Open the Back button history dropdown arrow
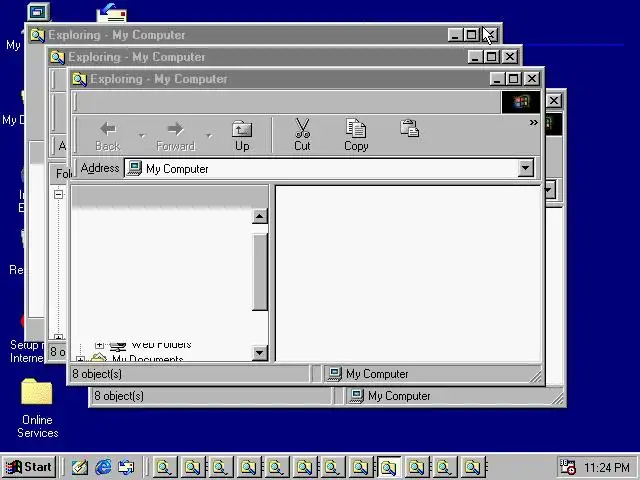The width and height of the screenshot is (640, 480). (142, 135)
